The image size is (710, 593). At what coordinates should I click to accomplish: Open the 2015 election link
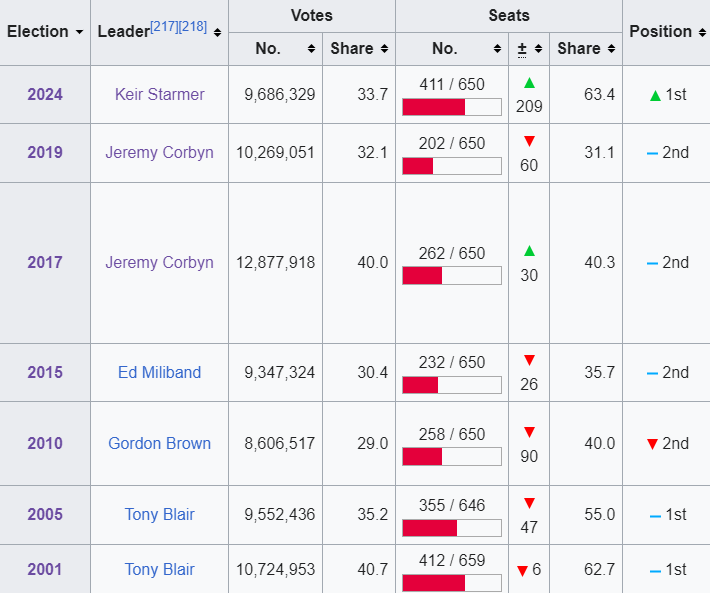coord(45,373)
